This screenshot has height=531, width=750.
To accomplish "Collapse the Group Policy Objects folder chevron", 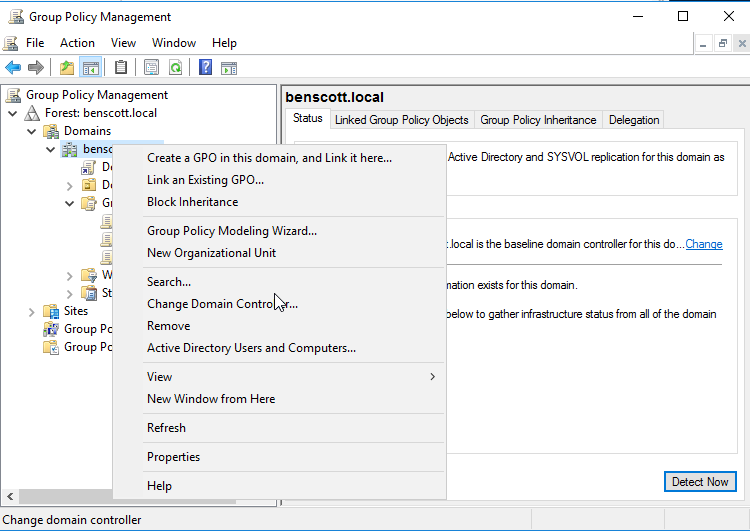I will pyautogui.click(x=69, y=203).
